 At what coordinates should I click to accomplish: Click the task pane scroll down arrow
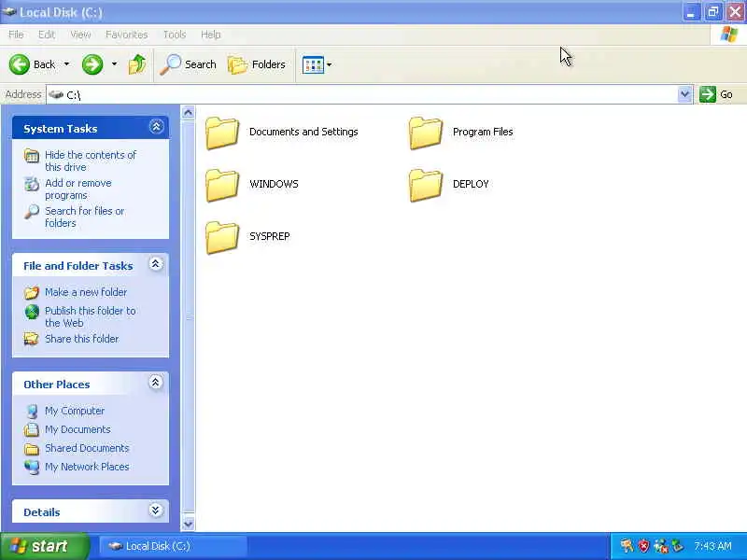click(x=189, y=524)
